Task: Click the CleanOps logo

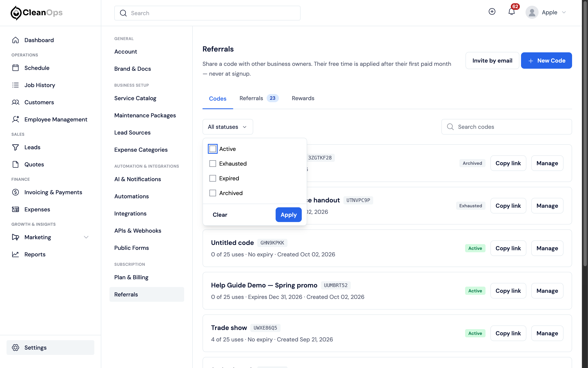Action: (x=37, y=13)
